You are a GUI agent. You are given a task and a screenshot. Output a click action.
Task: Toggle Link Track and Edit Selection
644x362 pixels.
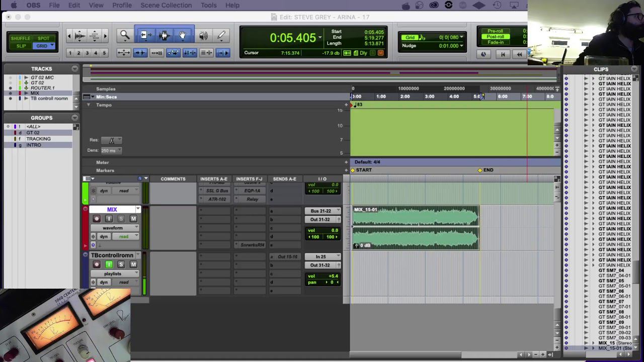(x=206, y=53)
